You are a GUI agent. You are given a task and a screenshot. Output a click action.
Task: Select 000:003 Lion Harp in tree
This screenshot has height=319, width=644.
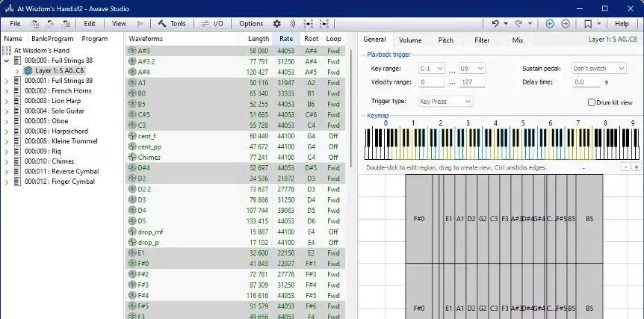(52, 101)
